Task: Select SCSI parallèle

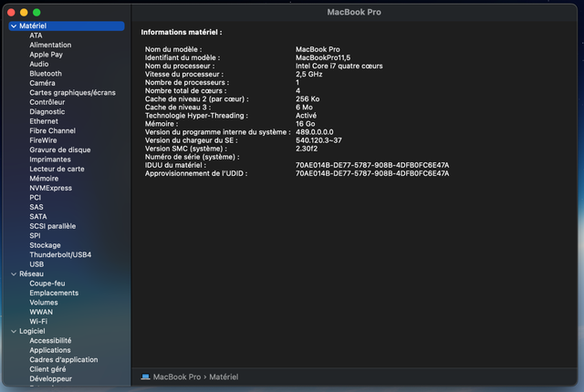Action: coord(53,226)
